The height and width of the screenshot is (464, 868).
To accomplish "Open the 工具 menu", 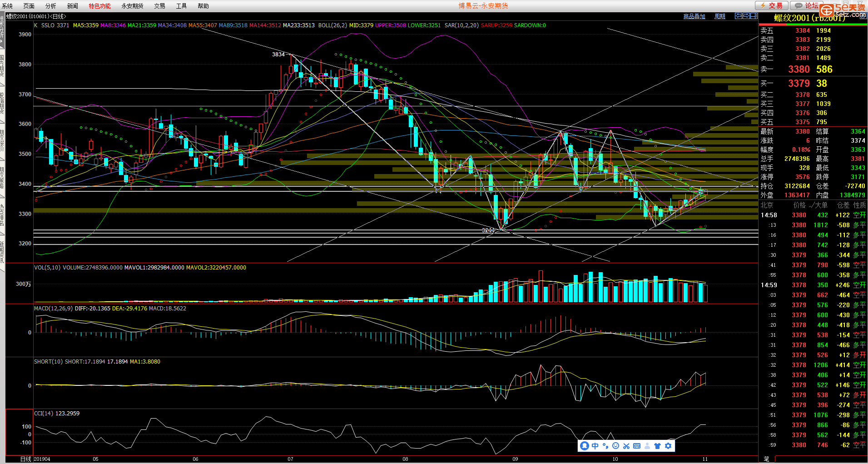I will pyautogui.click(x=181, y=6).
